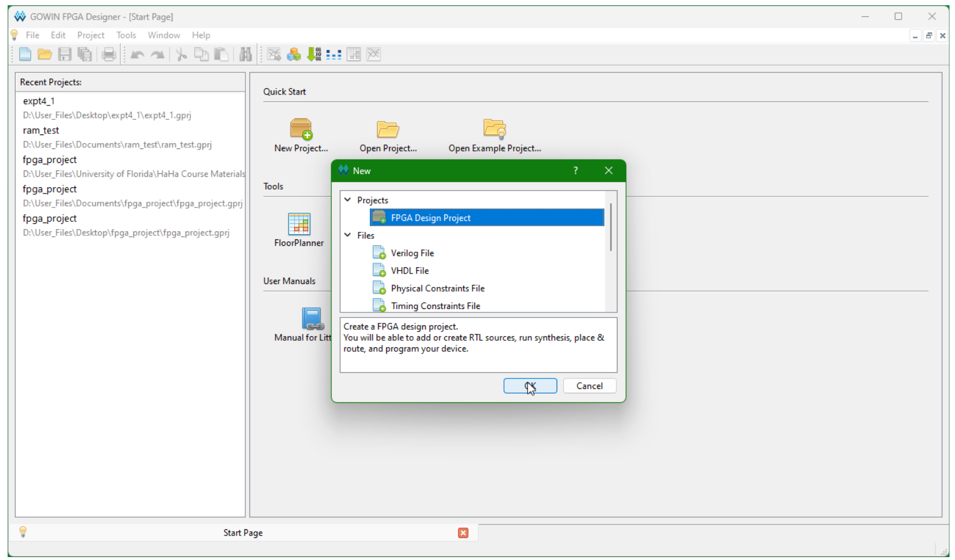955x560 pixels.
Task: Click the New dialog vertical scrollbar
Action: pyautogui.click(x=611, y=227)
